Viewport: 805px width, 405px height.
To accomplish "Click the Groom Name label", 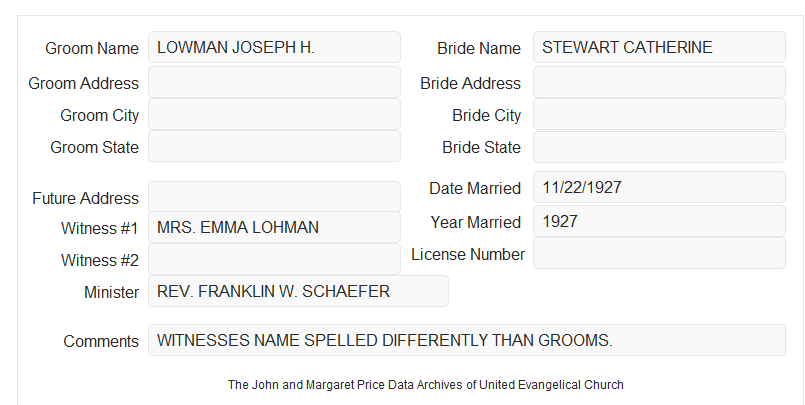I will tap(92, 48).
